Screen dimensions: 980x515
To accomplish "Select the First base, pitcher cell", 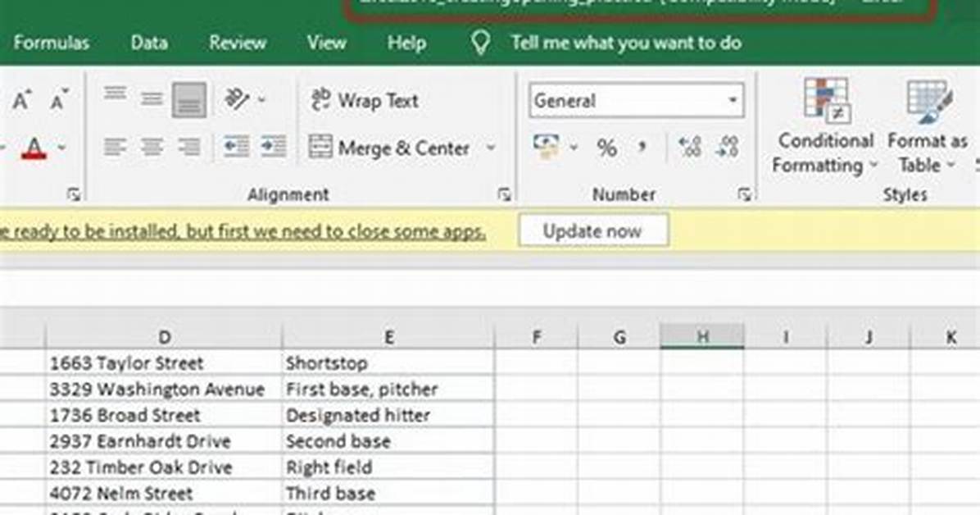I will tap(388, 390).
